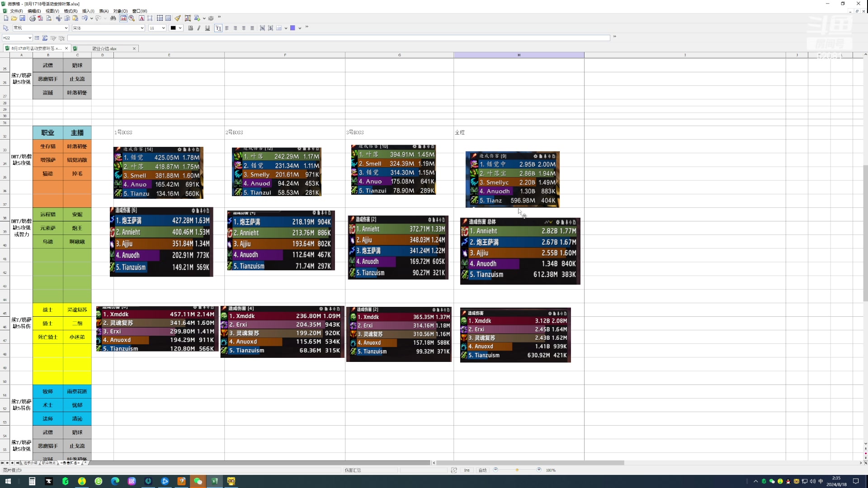The image size is (868, 488).
Task: Toggle bold formatting
Action: pos(190,28)
